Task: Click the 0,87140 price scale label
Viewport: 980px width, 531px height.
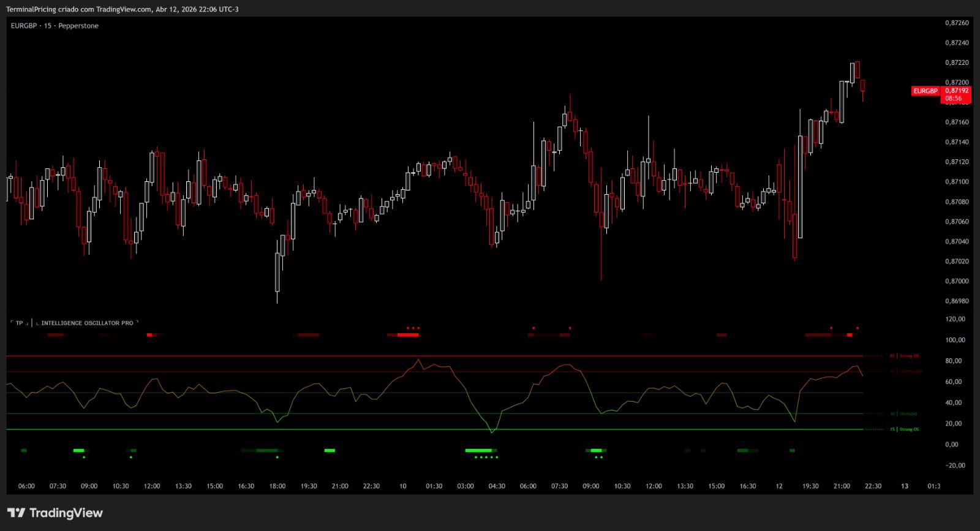Action: [x=957, y=142]
